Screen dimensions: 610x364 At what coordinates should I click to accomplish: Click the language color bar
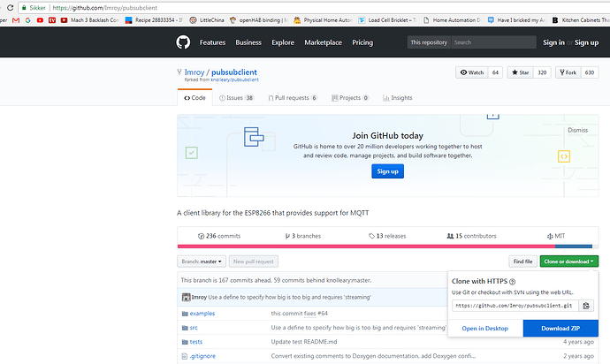(387, 246)
